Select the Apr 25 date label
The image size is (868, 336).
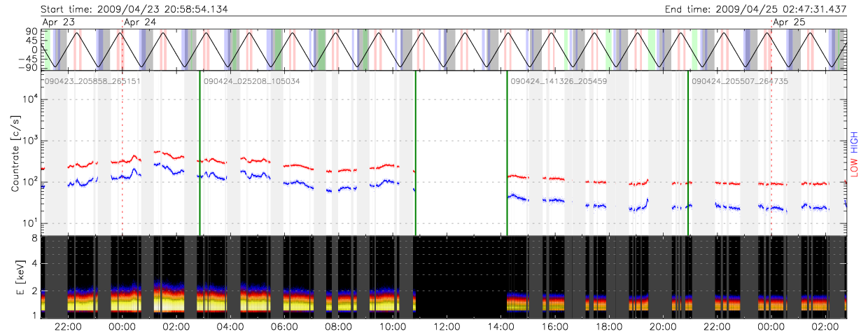coord(789,22)
